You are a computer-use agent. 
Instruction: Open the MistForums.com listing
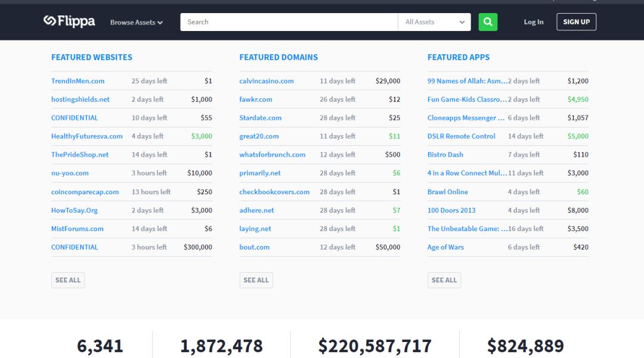77,228
